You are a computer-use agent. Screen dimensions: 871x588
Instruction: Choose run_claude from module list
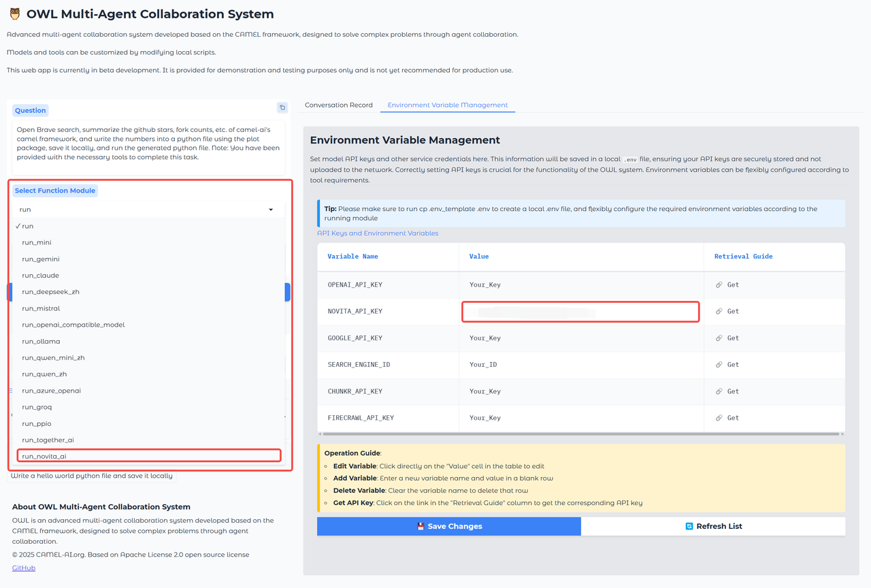click(148, 276)
